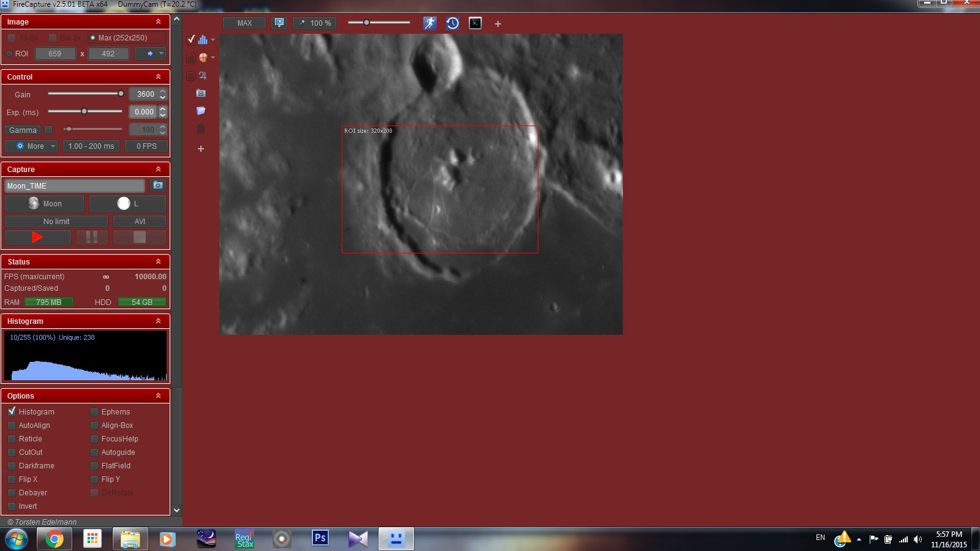Click the ROI width field showing 659
This screenshot has height=551, width=980.
pyautogui.click(x=55, y=54)
